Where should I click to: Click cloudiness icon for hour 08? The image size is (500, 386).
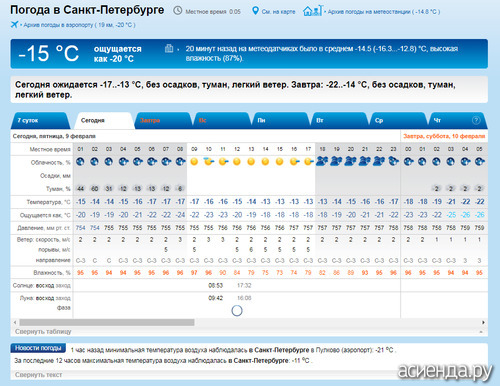point(180,162)
